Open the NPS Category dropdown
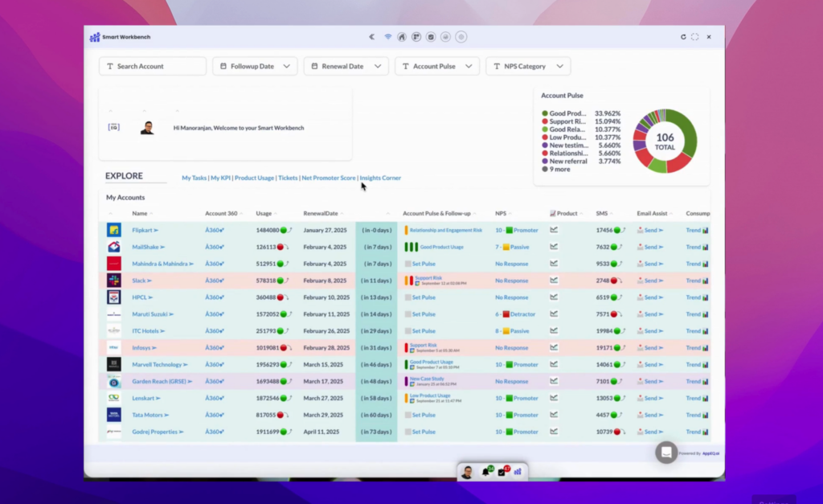The image size is (823, 504). click(x=528, y=66)
